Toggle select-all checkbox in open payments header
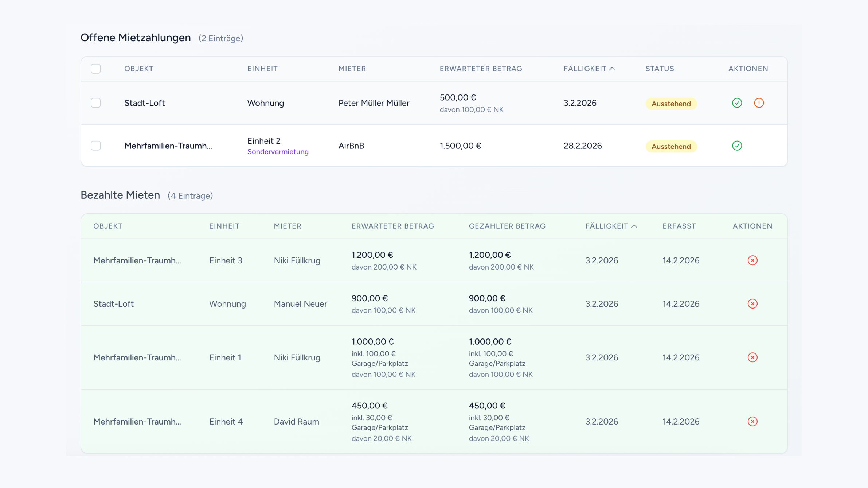This screenshot has width=868, height=488. click(x=96, y=69)
